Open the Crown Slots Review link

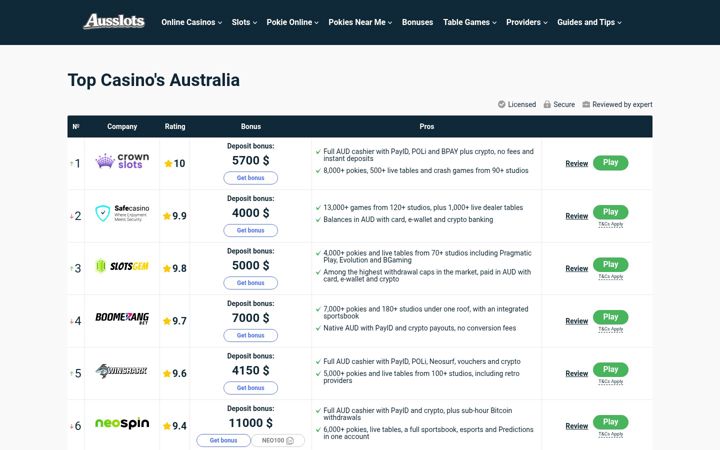click(577, 163)
